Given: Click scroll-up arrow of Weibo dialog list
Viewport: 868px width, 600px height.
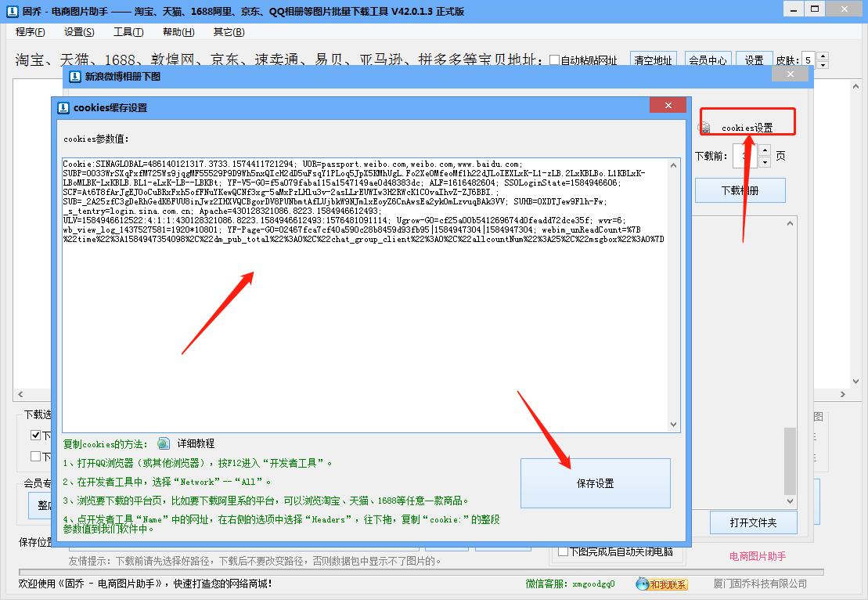Looking at the screenshot, I should click(790, 223).
